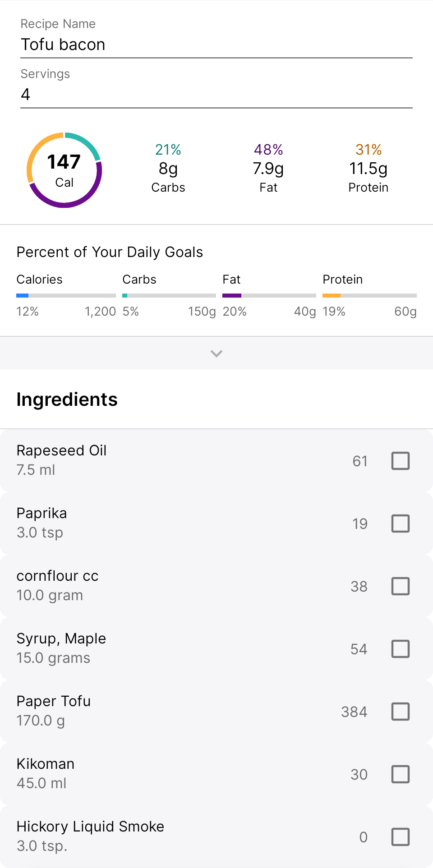Tap the 147 Cal calorie ring
The width and height of the screenshot is (433, 868).
pos(64,170)
